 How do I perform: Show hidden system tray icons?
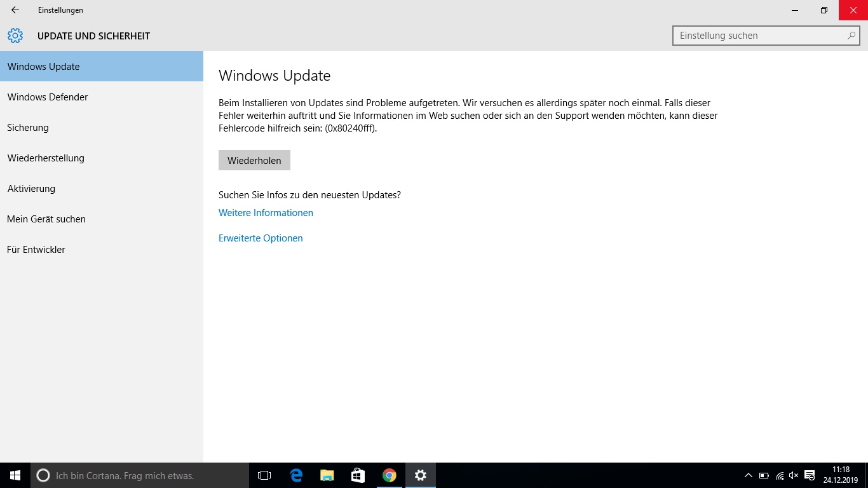click(x=749, y=475)
